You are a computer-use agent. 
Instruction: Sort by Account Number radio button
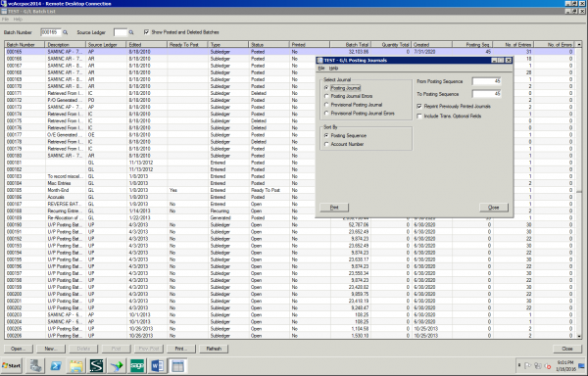click(x=326, y=144)
